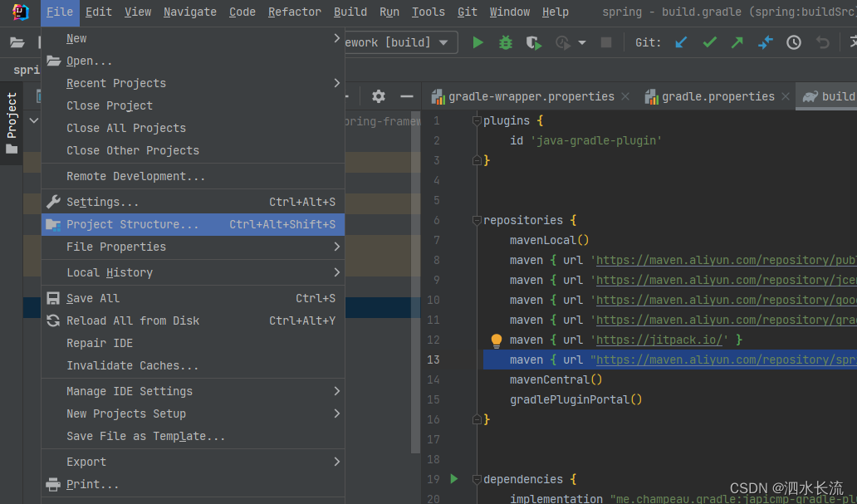857x504 pixels.
Task: Open the Edit menu
Action: pyautogui.click(x=98, y=12)
